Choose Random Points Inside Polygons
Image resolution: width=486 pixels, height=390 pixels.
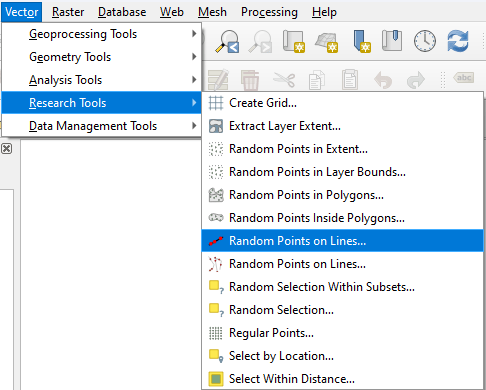pos(342,218)
